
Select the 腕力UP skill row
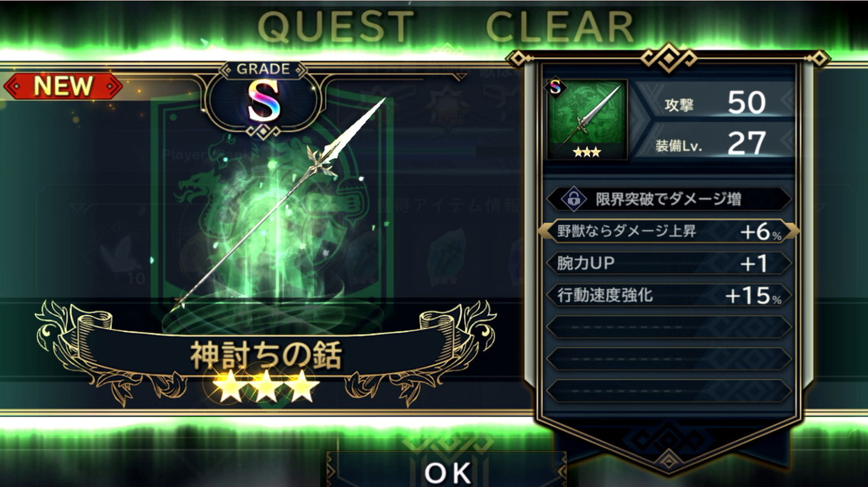click(668, 263)
